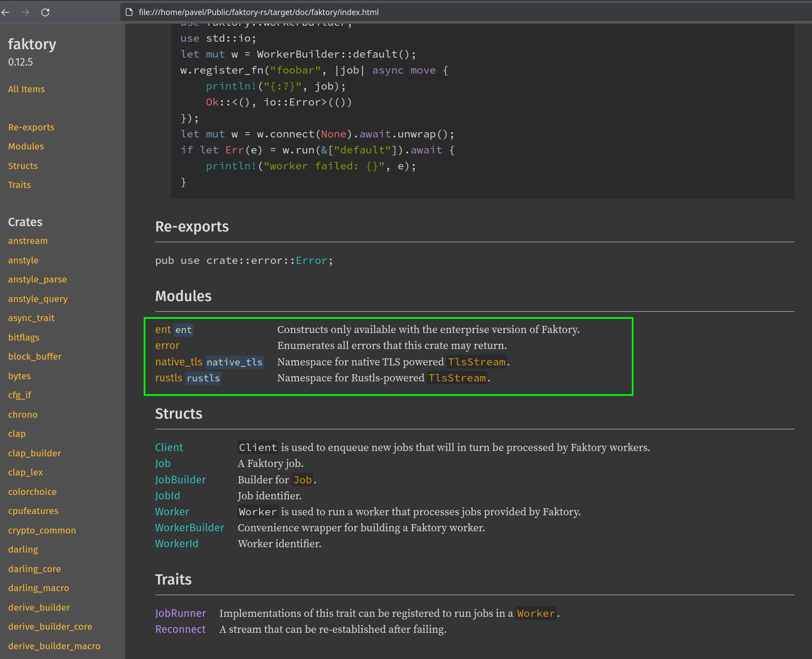Open the faktory crate title link
The width and height of the screenshot is (812, 659).
(32, 44)
